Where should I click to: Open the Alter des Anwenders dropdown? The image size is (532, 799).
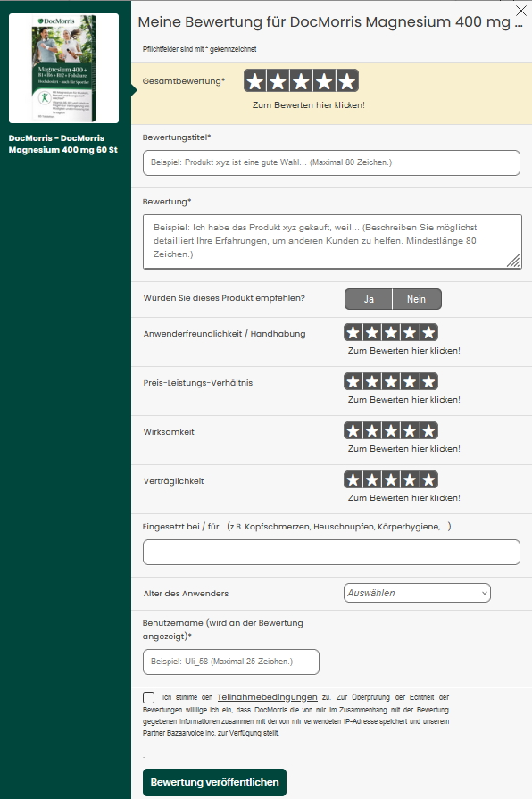pos(417,593)
